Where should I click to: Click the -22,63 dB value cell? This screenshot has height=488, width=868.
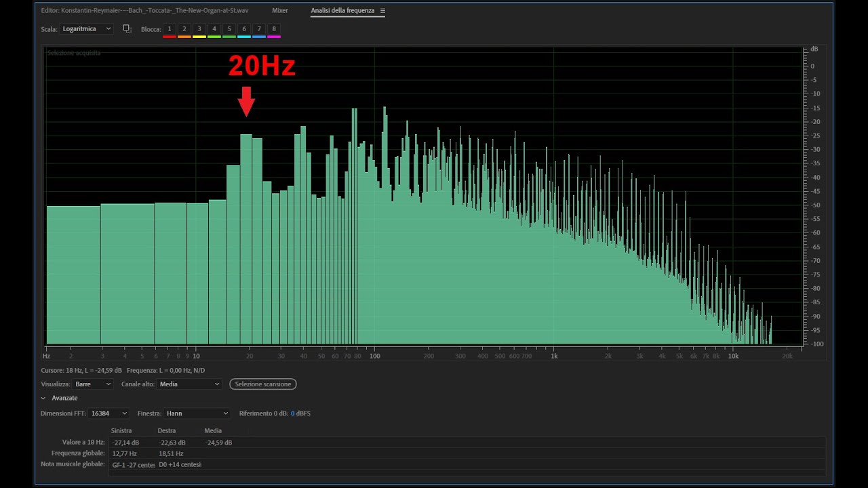pos(172,443)
